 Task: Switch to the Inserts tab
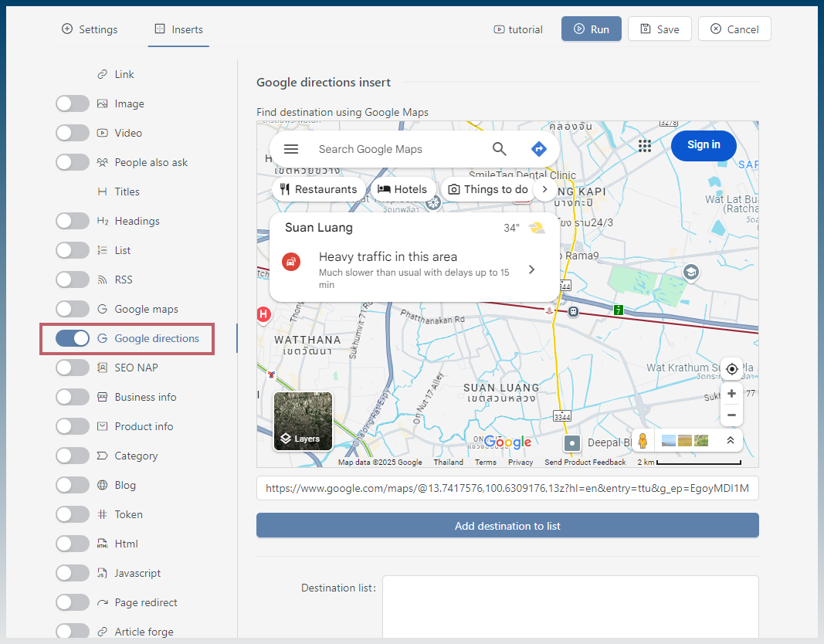(x=178, y=29)
